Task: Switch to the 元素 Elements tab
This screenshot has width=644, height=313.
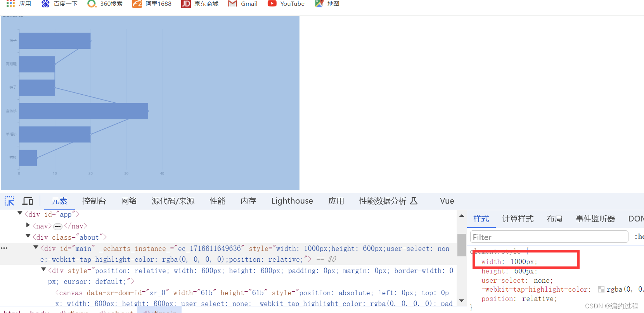Action: tap(59, 201)
